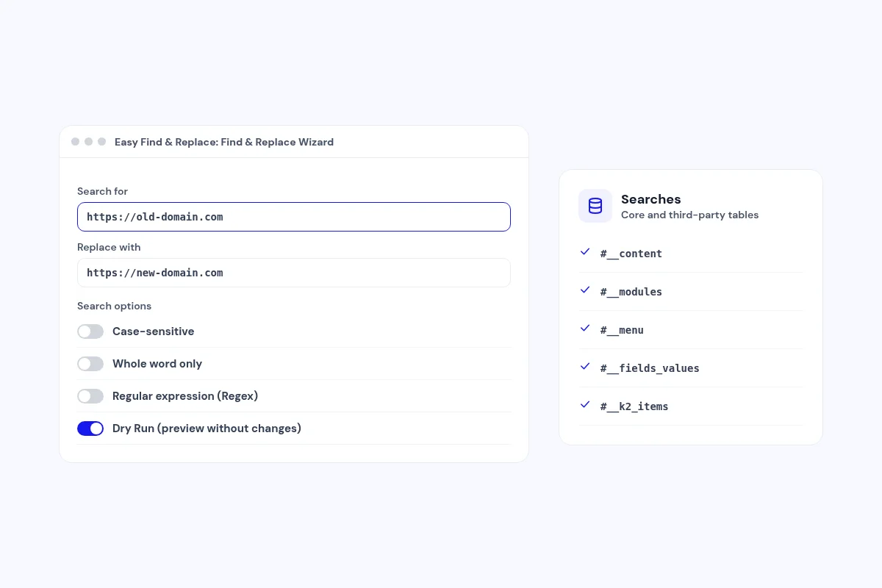Click Core and third-party tables subtitle
Image resolution: width=882 pixels, height=588 pixels.
click(x=689, y=215)
